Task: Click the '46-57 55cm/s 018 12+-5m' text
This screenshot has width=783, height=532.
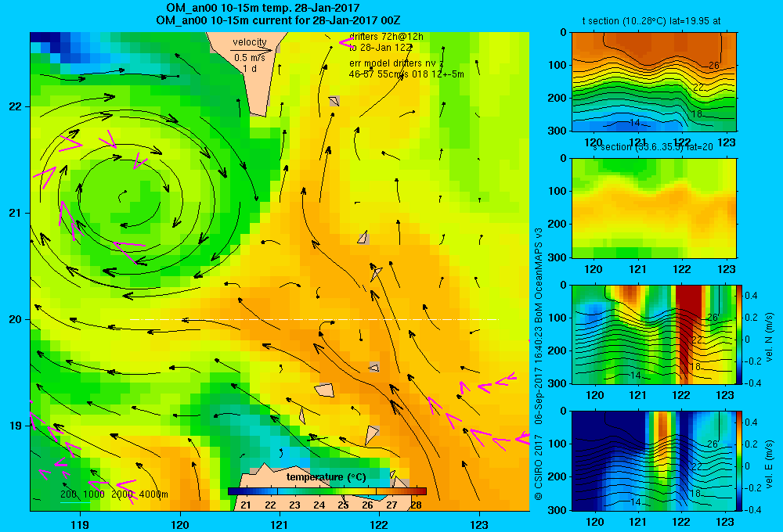Action: [x=406, y=74]
